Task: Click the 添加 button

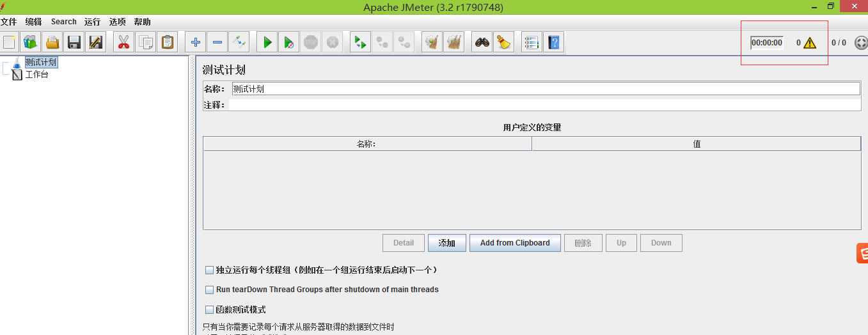Action: coord(447,243)
